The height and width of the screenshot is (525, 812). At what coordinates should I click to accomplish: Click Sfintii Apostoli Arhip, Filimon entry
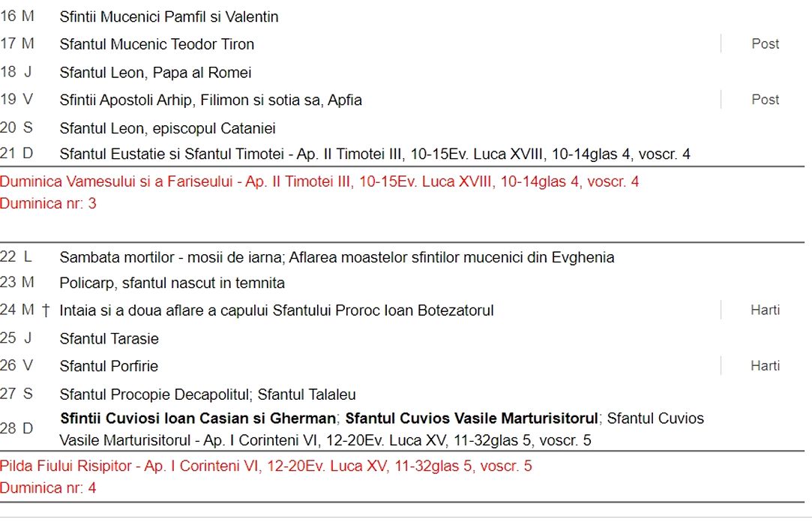(211, 100)
